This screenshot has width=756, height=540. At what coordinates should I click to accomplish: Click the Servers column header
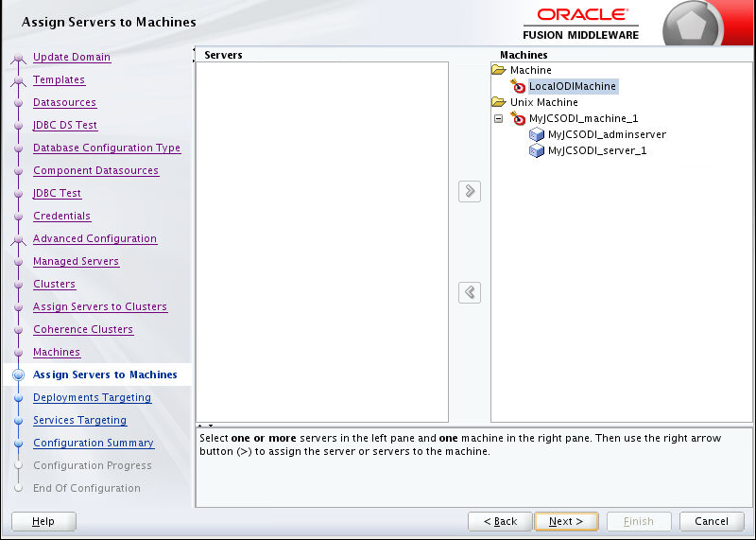point(223,55)
